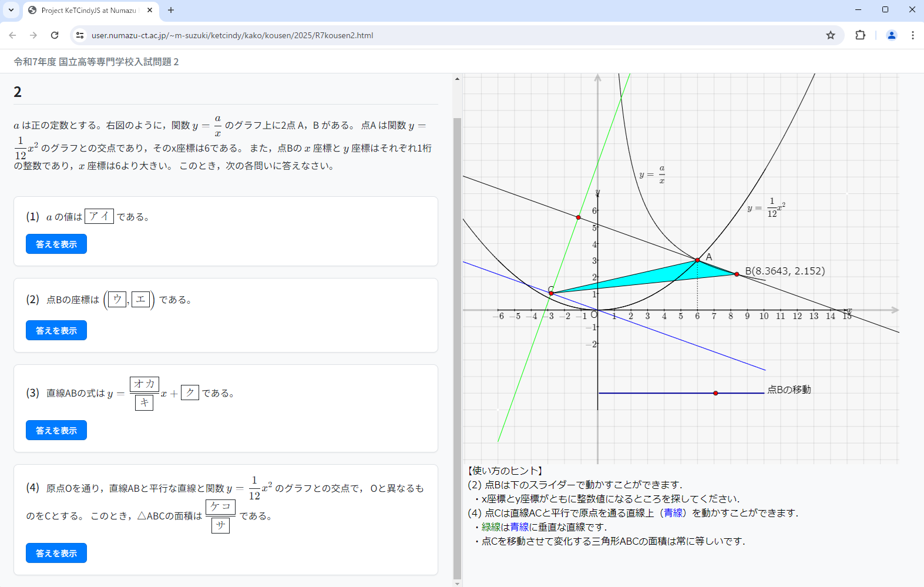Open the extensions puzzle icon
924x587 pixels.
pyautogui.click(x=860, y=35)
